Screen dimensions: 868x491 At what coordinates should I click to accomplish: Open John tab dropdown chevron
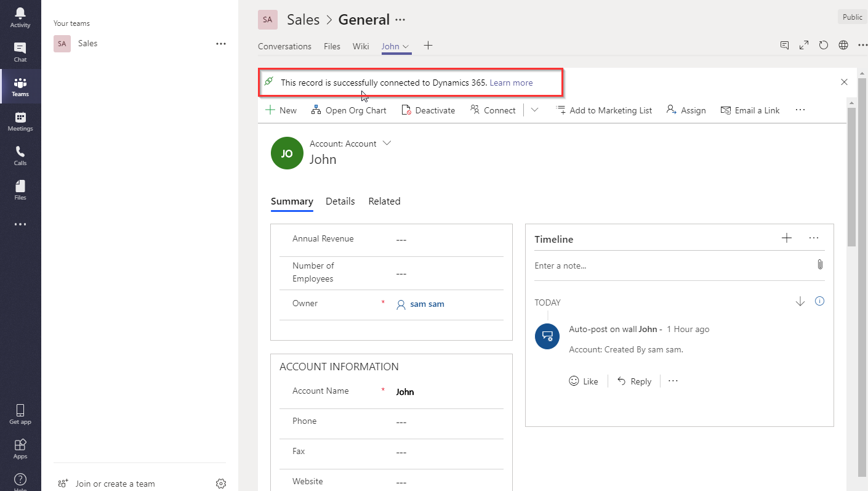pos(406,47)
